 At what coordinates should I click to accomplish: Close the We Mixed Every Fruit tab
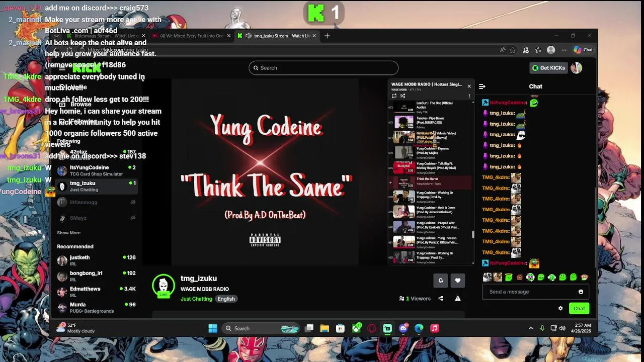pos(229,36)
